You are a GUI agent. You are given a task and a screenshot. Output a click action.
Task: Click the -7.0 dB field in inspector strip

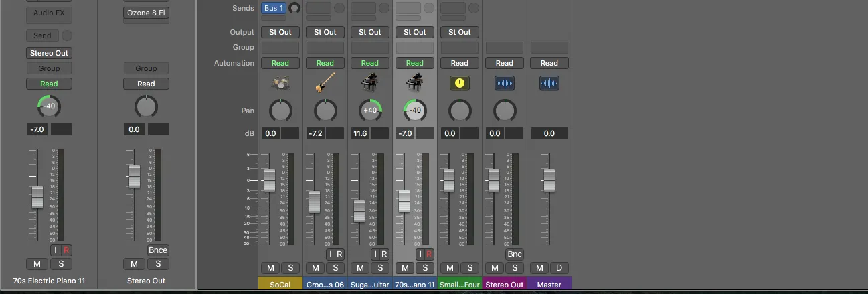point(37,129)
